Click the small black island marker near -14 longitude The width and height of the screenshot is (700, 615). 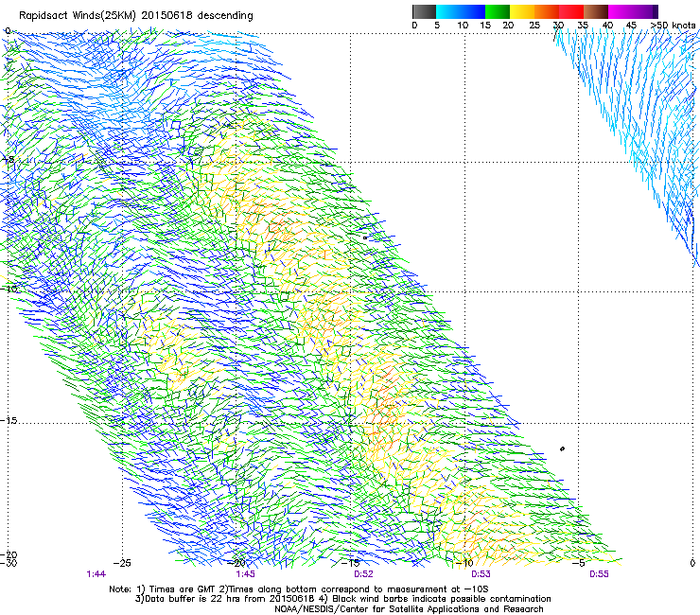point(365,237)
